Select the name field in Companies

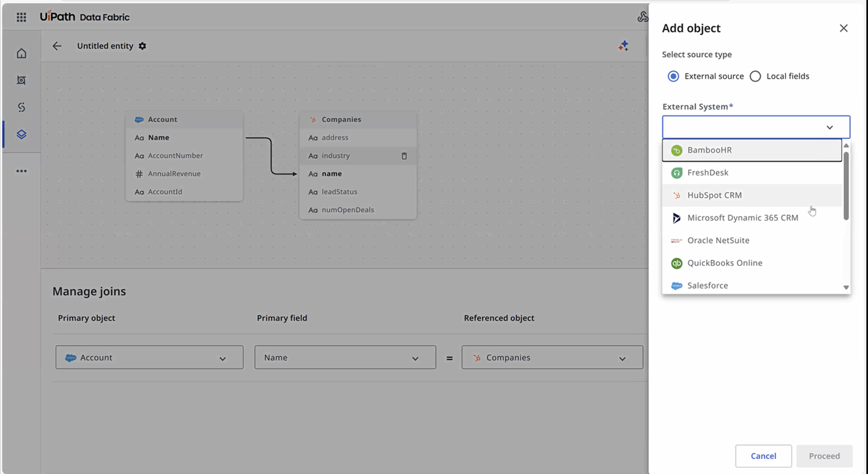coord(358,174)
